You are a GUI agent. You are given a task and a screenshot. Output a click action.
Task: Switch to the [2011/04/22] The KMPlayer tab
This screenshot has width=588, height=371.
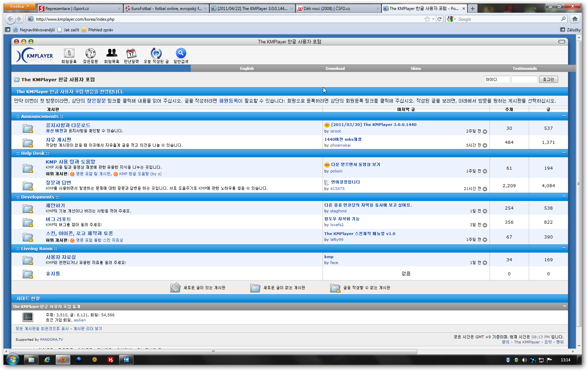pyautogui.click(x=252, y=9)
